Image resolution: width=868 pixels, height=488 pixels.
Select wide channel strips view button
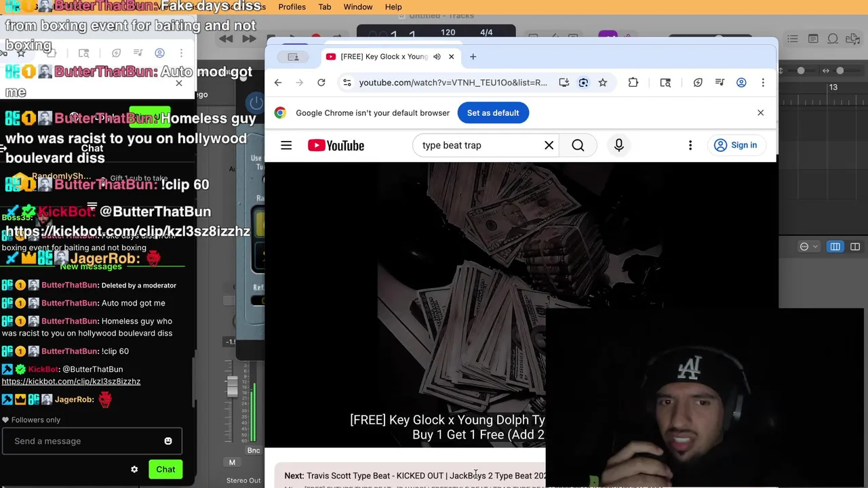(855, 247)
